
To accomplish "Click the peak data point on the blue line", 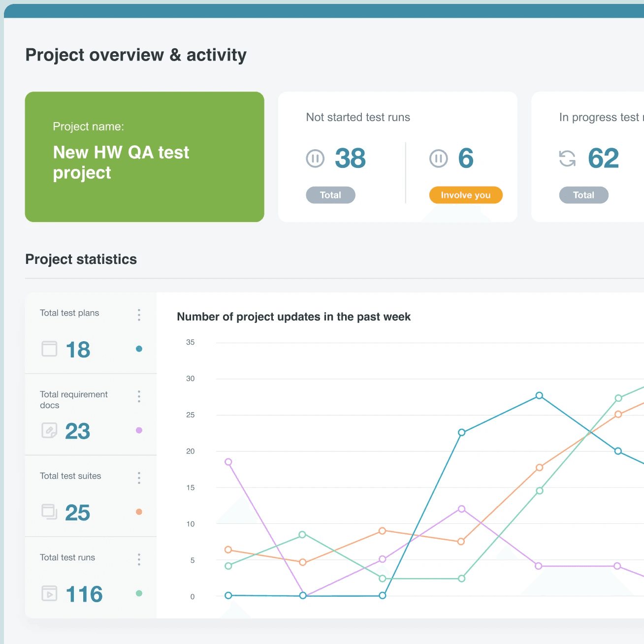I will pyautogui.click(x=539, y=395).
